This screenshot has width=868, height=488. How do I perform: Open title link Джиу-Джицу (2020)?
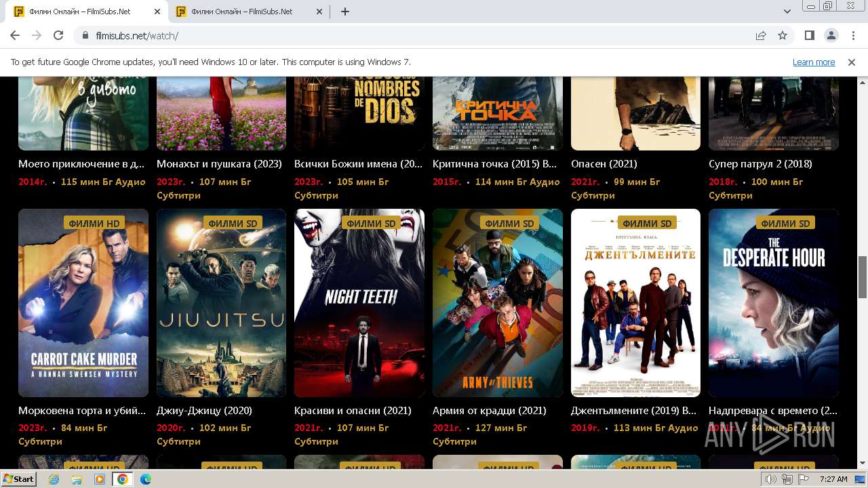(x=204, y=411)
